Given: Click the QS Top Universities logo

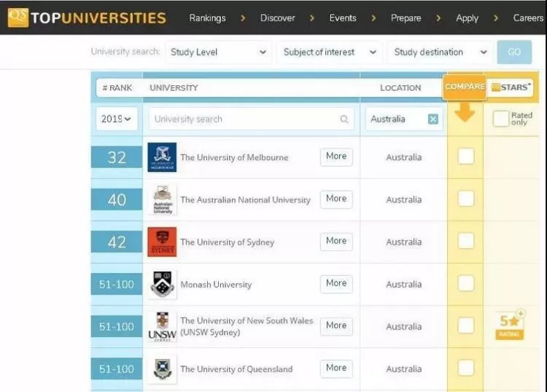Looking at the screenshot, I should [87, 18].
